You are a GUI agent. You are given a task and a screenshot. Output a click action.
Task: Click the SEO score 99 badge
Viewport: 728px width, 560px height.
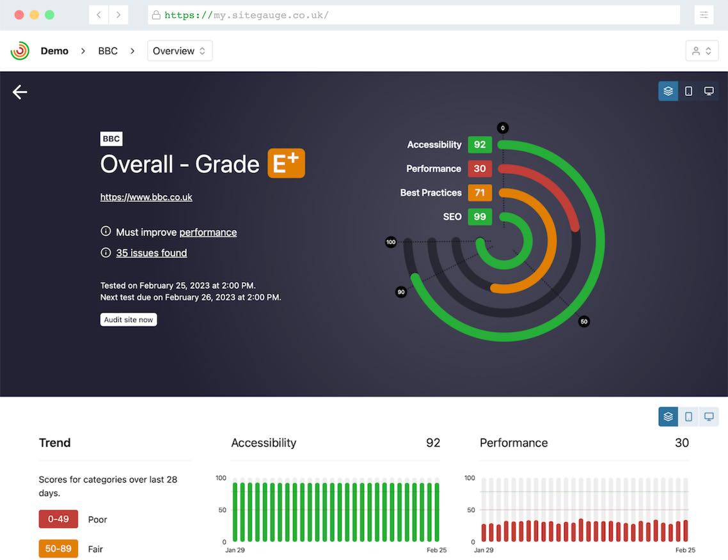point(480,217)
